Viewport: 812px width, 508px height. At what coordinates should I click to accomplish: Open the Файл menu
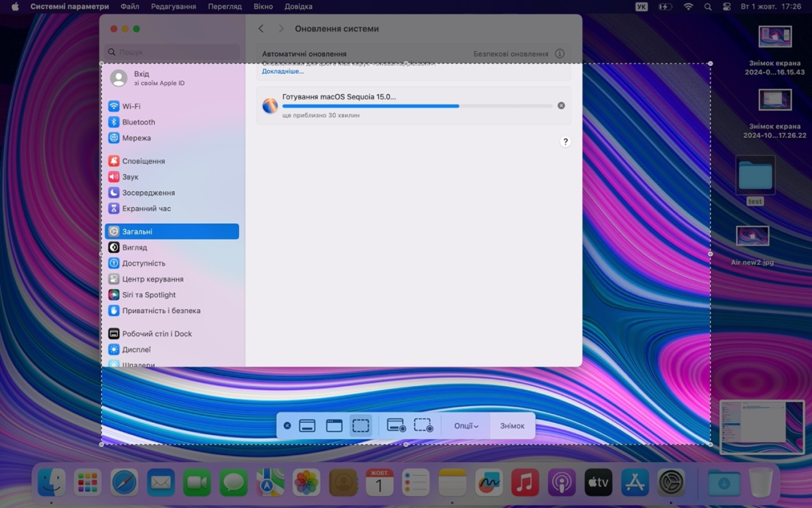pos(129,7)
